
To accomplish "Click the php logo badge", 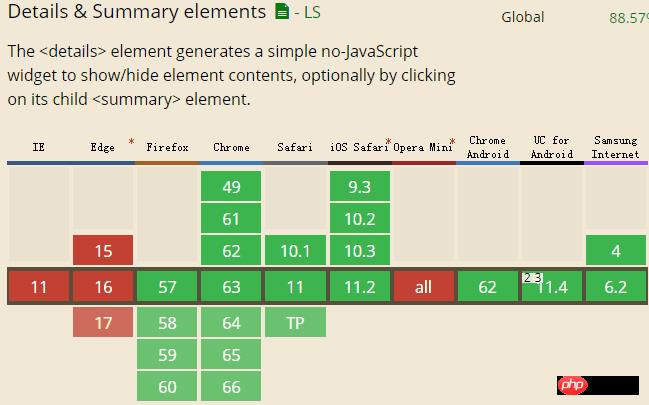I will pos(544,385).
